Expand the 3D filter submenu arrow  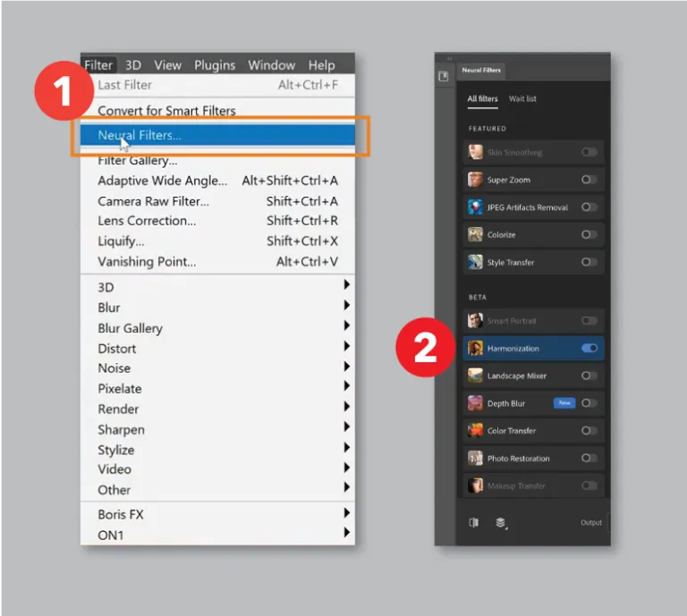click(346, 284)
